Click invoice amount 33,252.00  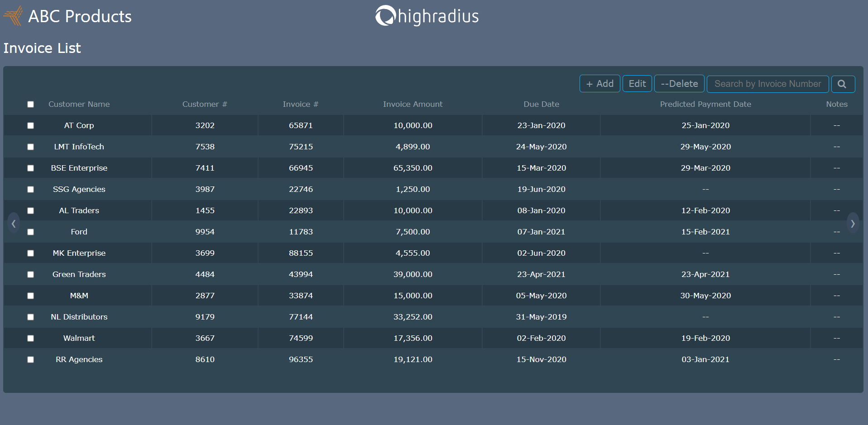412,317
